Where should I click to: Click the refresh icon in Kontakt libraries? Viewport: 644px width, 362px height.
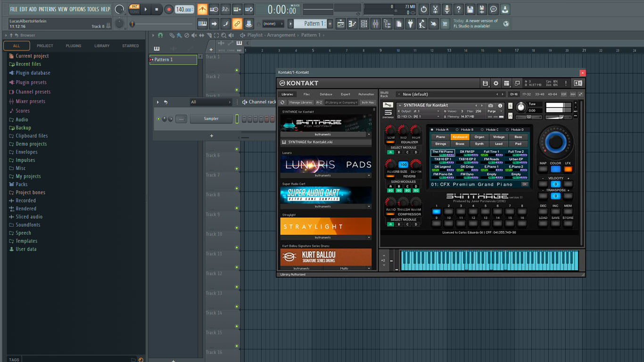click(x=282, y=102)
